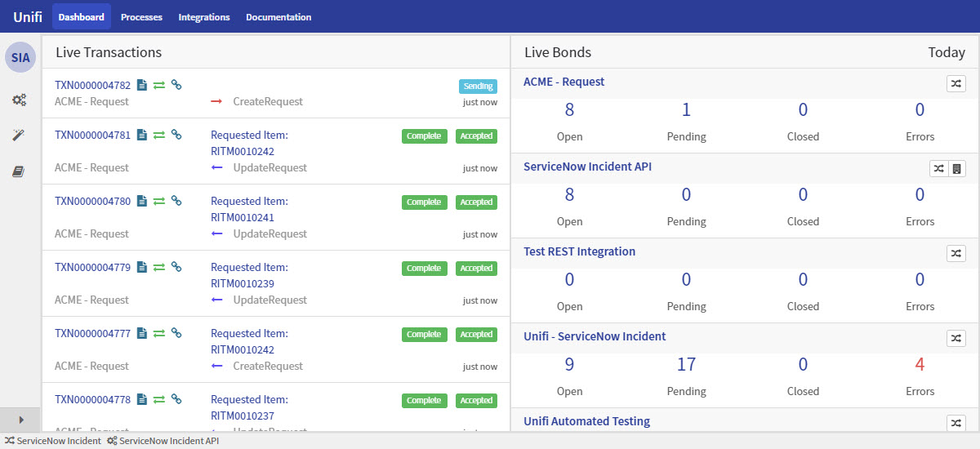Open ServiceNow Incident API in bottom bar
The height and width of the screenshot is (449, 980).
[x=163, y=441]
